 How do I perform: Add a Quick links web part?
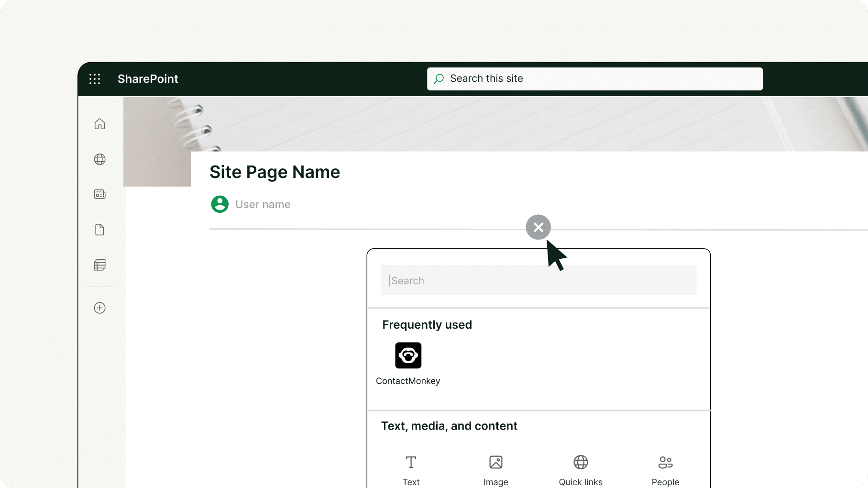(x=581, y=470)
